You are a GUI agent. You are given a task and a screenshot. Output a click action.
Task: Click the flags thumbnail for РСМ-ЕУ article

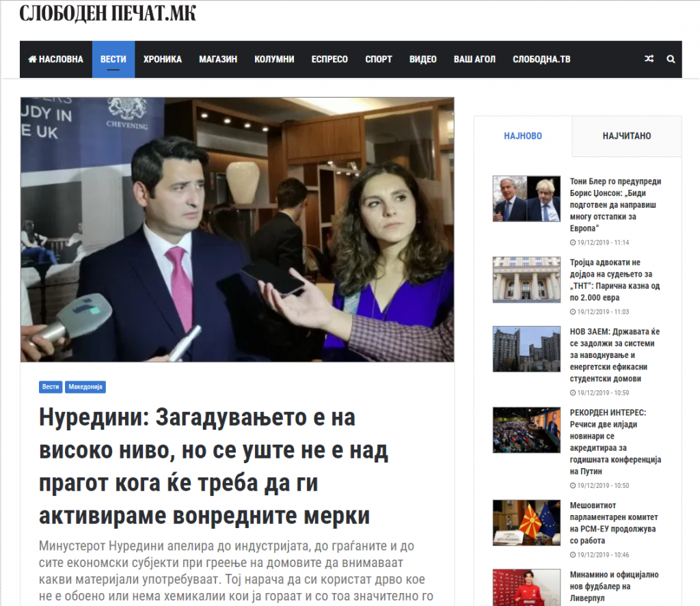(526, 523)
